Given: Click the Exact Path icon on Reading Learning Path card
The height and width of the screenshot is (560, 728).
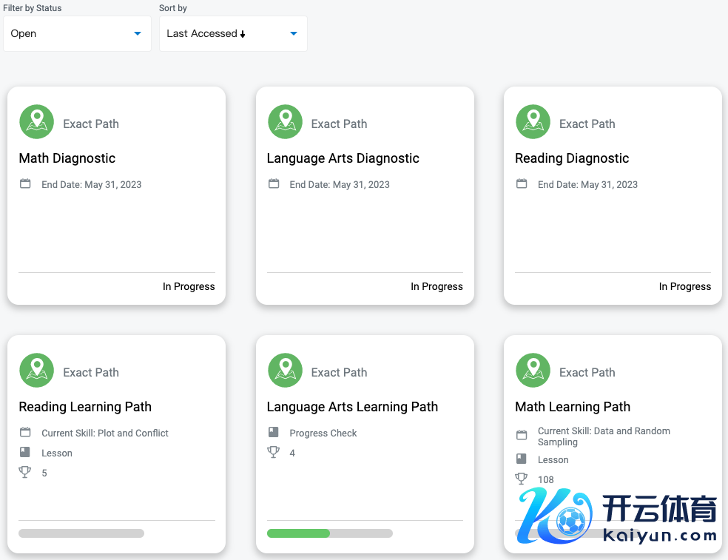Looking at the screenshot, I should 36,371.
